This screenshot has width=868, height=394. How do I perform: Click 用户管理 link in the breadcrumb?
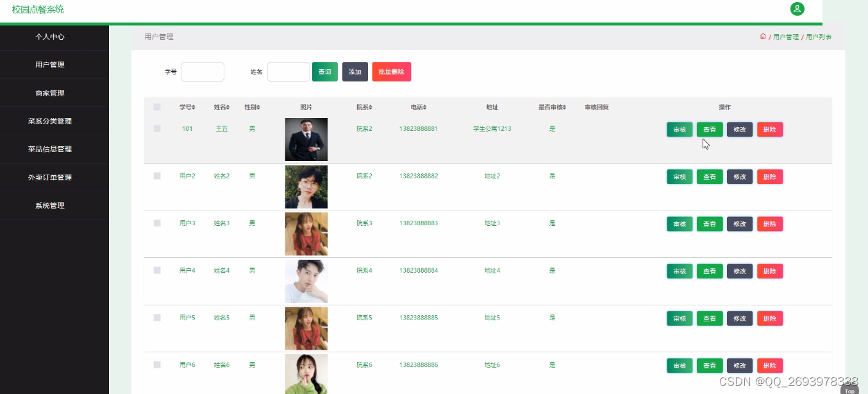[786, 37]
